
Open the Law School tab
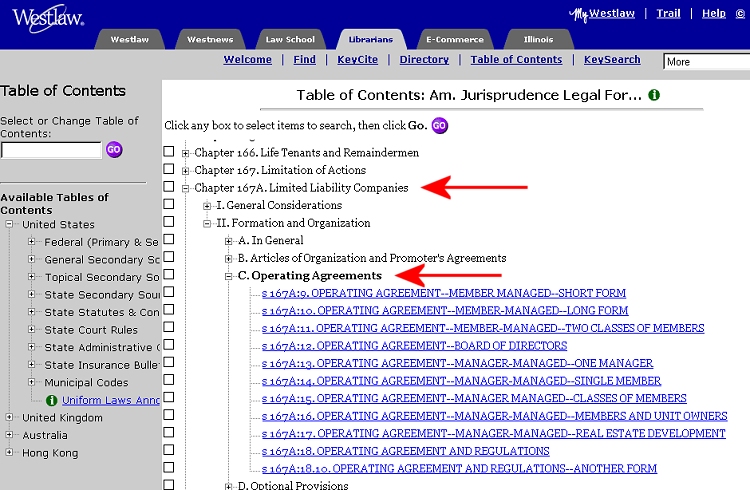click(290, 39)
